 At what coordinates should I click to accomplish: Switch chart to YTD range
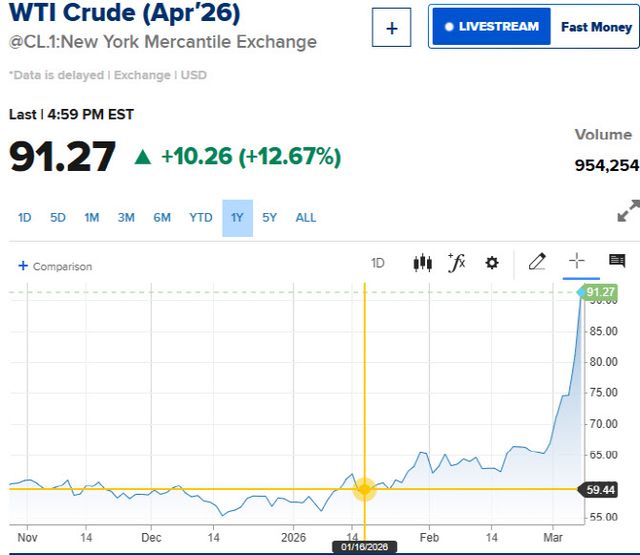(x=201, y=217)
